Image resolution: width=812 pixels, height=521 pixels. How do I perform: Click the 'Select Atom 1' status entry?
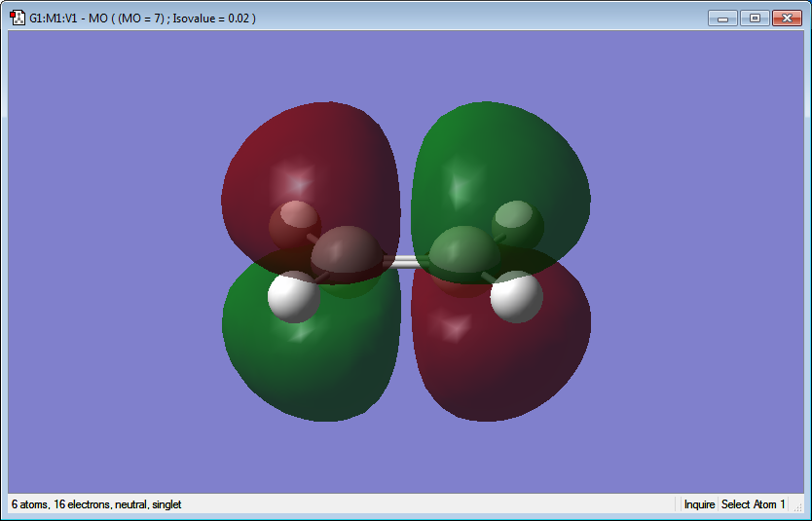(753, 504)
